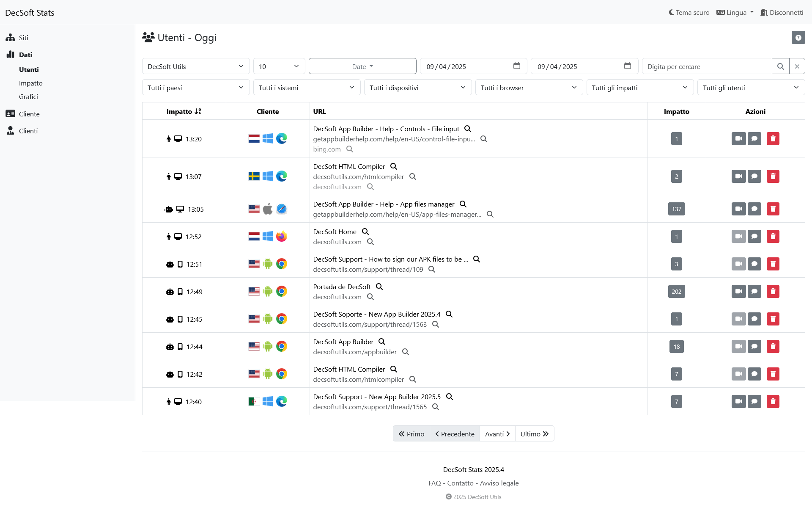Click the search magnifier button by the search field

pos(780,66)
